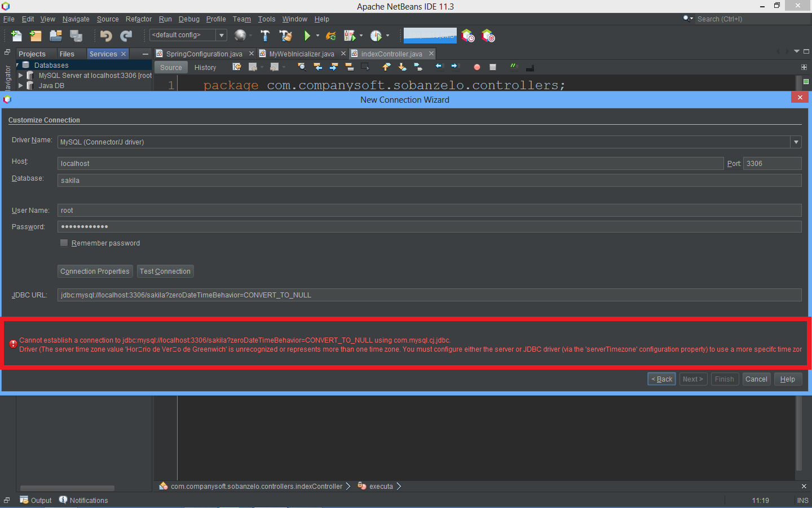The image size is (812, 508).
Task: Open the Find Selection magnifier in editor toolbar
Action: (x=301, y=67)
